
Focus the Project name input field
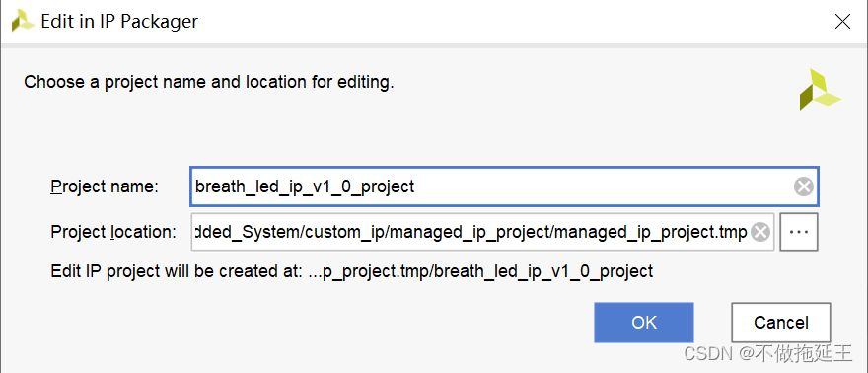tap(504, 187)
